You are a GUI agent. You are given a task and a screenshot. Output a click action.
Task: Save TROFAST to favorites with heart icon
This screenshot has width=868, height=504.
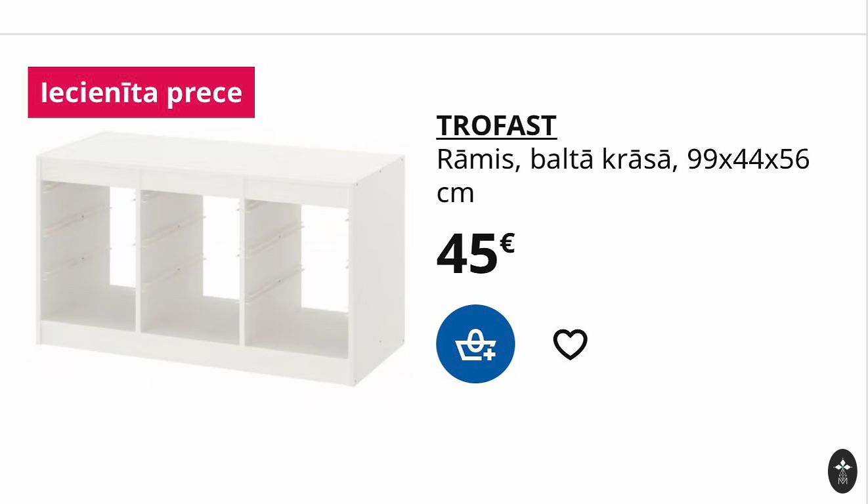coord(570,345)
